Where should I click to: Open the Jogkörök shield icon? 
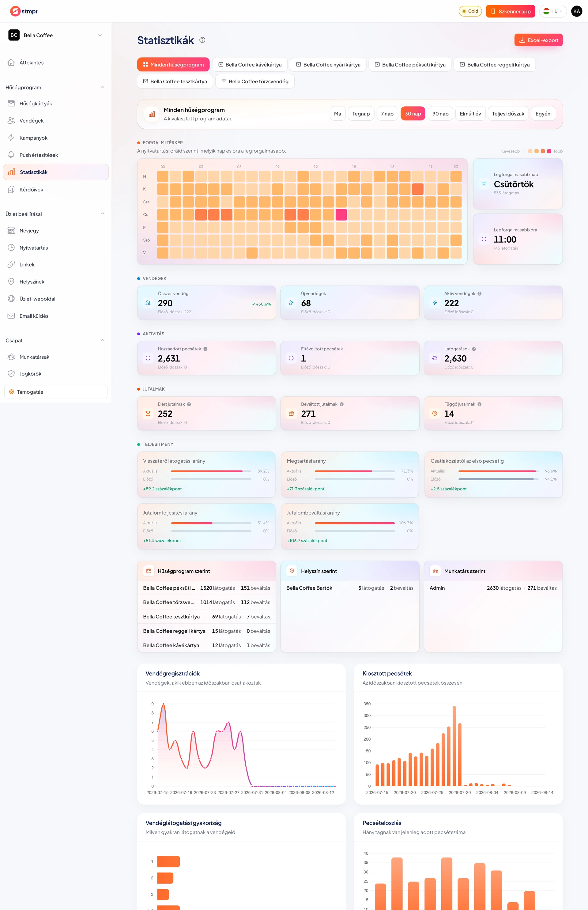coord(11,374)
